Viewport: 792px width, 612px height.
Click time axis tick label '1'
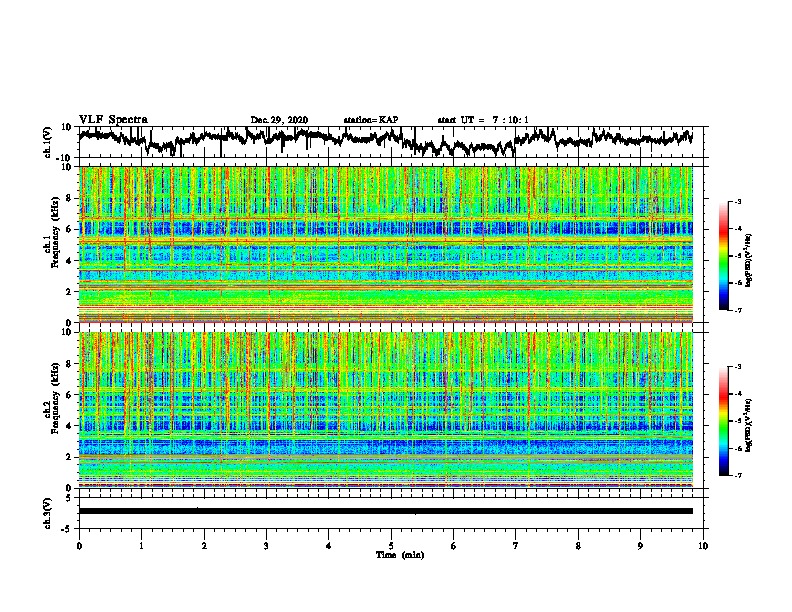tap(141, 546)
